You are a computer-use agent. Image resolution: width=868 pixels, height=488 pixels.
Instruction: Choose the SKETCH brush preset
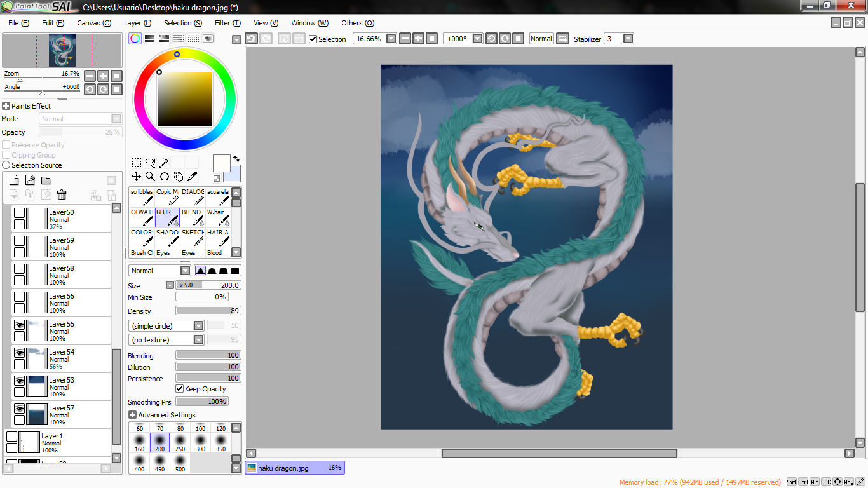[193, 238]
